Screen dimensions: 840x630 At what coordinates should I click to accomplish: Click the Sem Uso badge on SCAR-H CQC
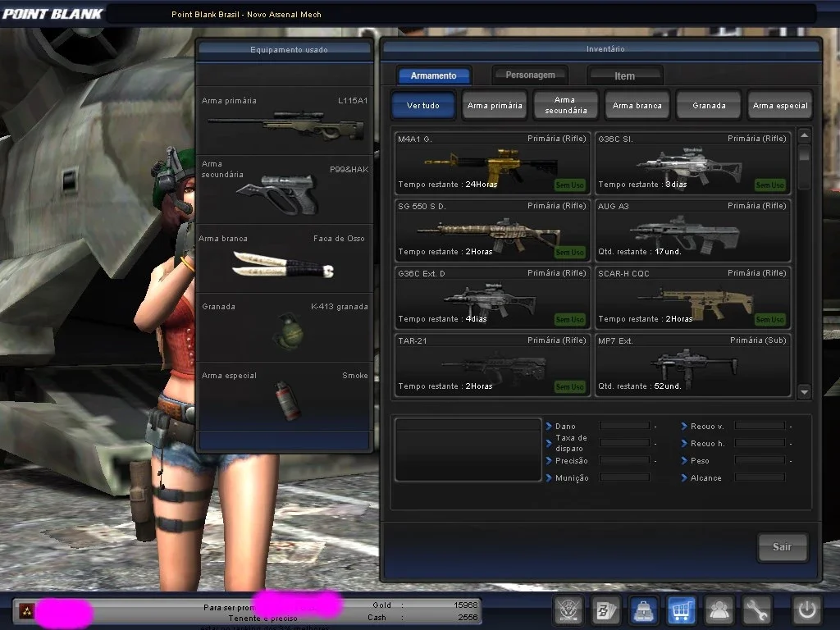click(x=769, y=319)
